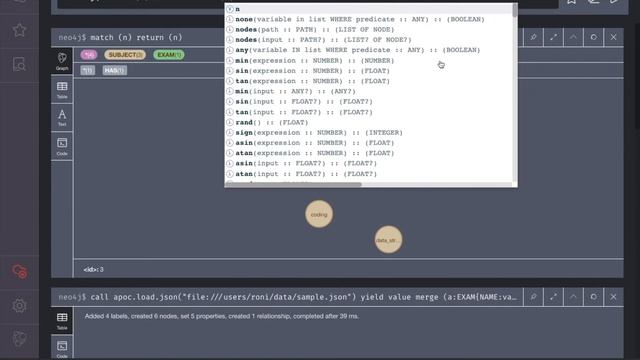Switch to Code view in match frame
640x360 pixels.
click(62, 146)
